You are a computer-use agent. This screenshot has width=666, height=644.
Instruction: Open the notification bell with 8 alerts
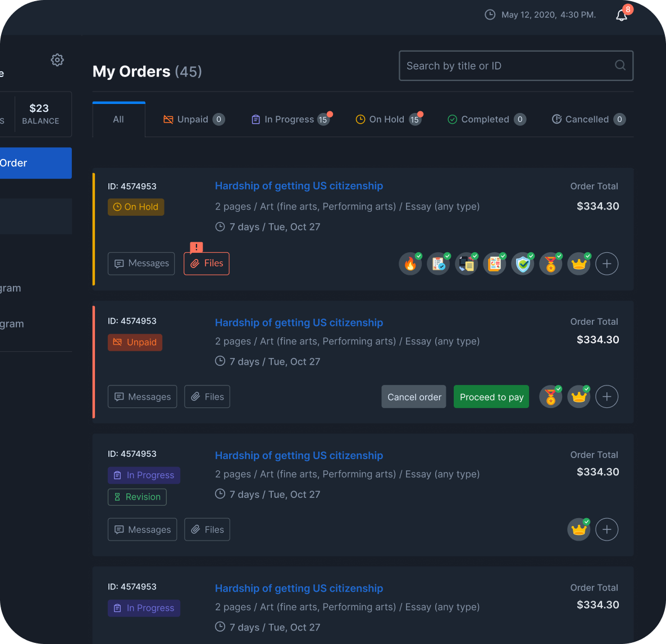pyautogui.click(x=622, y=15)
